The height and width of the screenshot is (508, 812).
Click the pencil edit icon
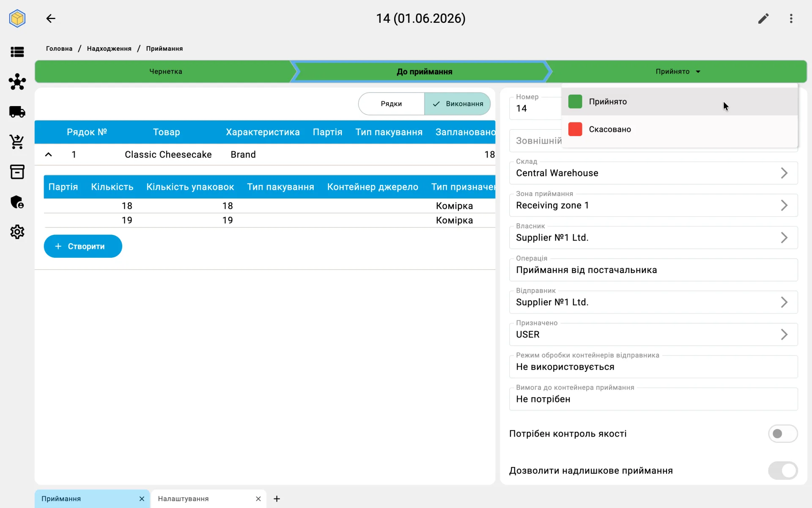pos(763,18)
